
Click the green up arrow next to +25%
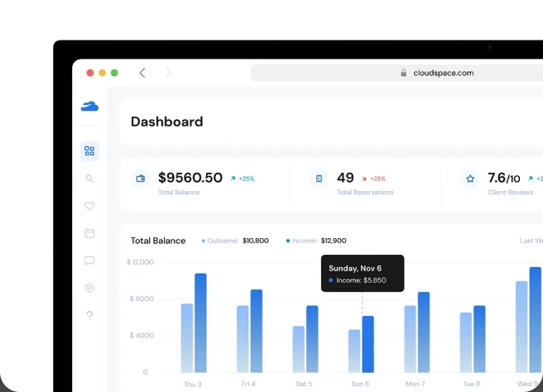[233, 179]
